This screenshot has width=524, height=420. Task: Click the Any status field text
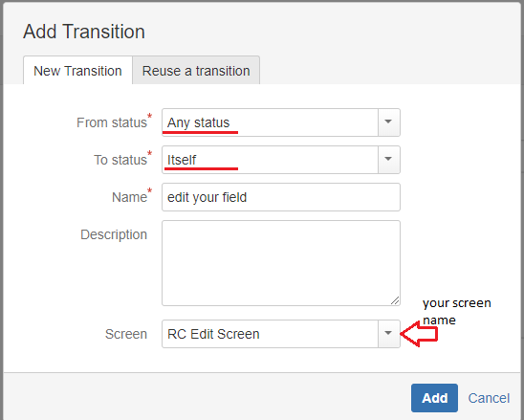point(199,122)
